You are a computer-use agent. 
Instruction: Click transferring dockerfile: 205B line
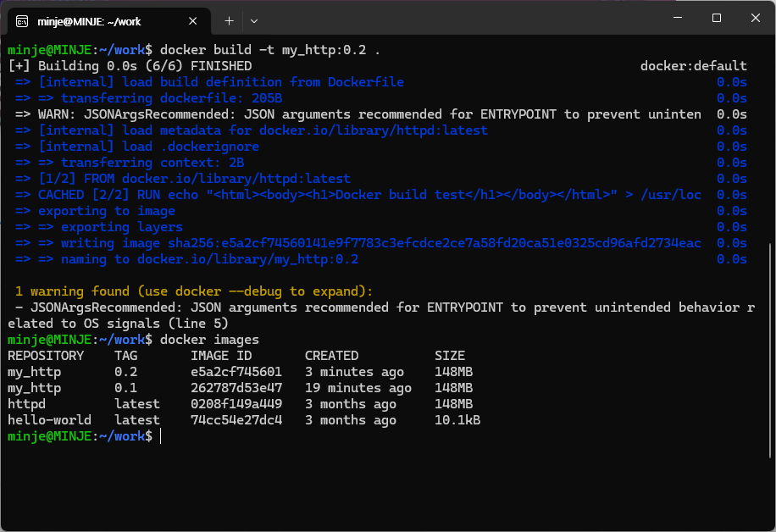(x=149, y=98)
